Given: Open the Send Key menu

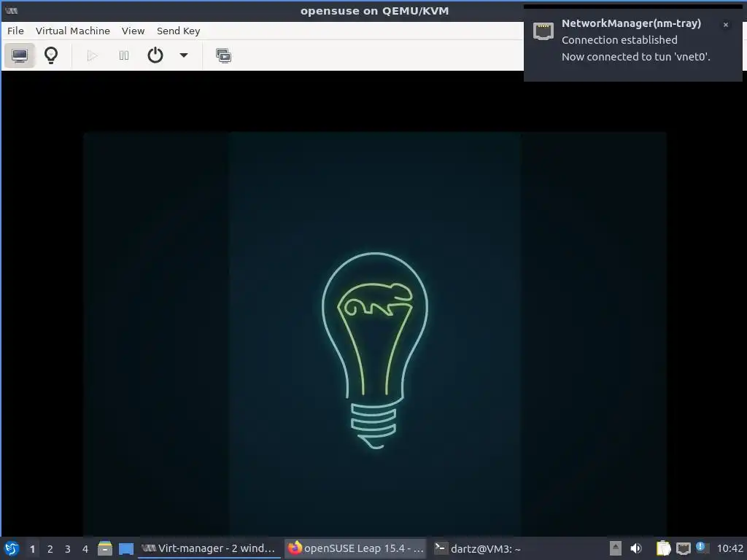Looking at the screenshot, I should [179, 31].
